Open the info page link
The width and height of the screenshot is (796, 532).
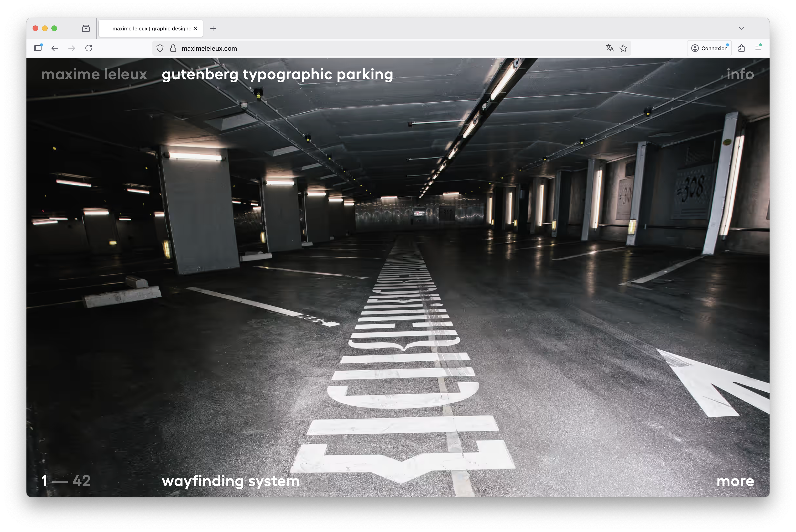click(x=740, y=74)
